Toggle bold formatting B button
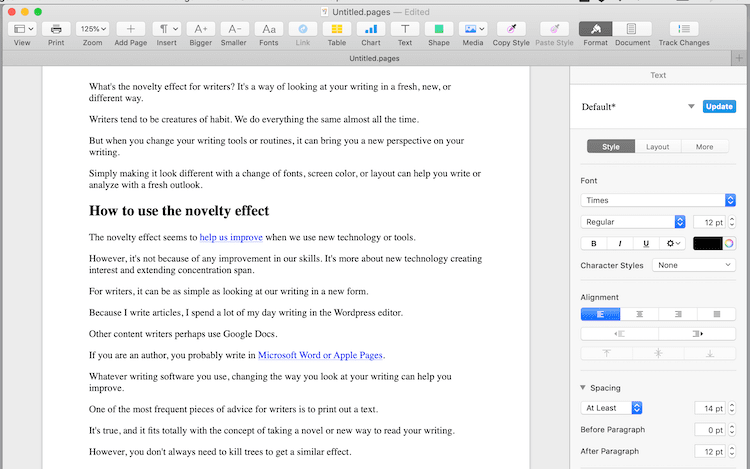Image resolution: width=750 pixels, height=469 pixels. 594,243
